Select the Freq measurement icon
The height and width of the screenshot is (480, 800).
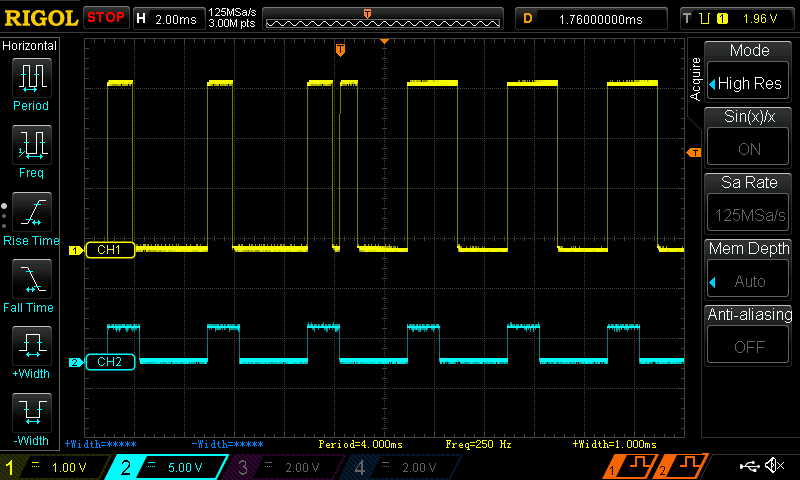(32, 145)
